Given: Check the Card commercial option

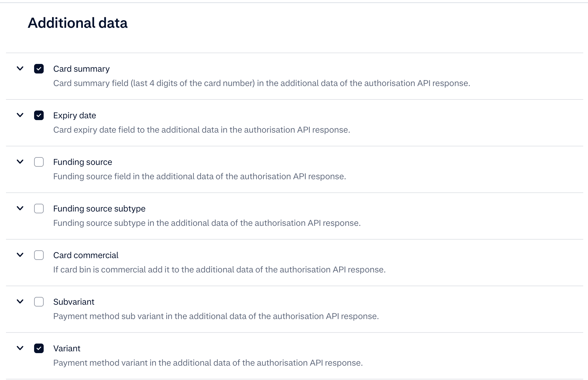Looking at the screenshot, I should tap(39, 255).
